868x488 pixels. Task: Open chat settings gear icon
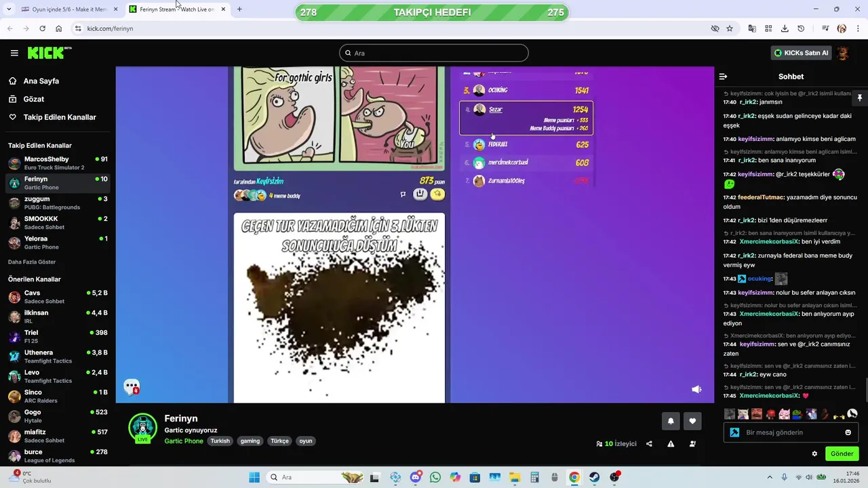pos(814,453)
